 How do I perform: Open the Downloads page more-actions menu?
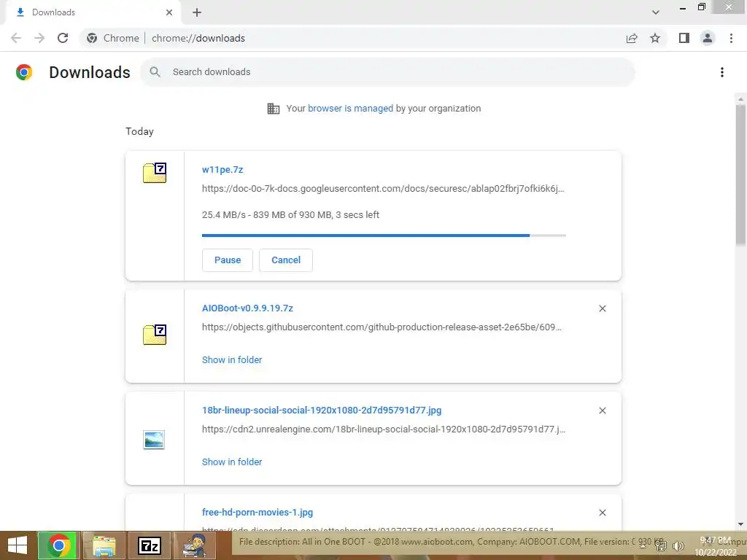(722, 72)
